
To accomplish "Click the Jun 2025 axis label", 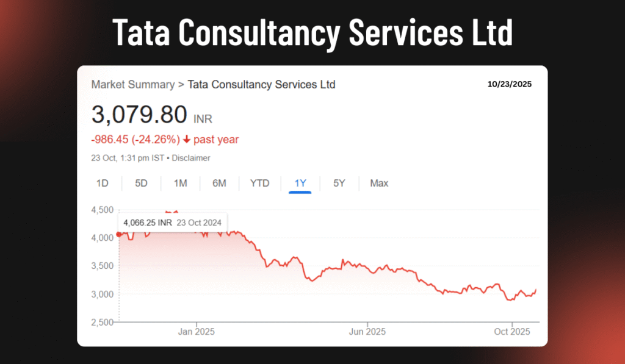I will pyautogui.click(x=367, y=332).
